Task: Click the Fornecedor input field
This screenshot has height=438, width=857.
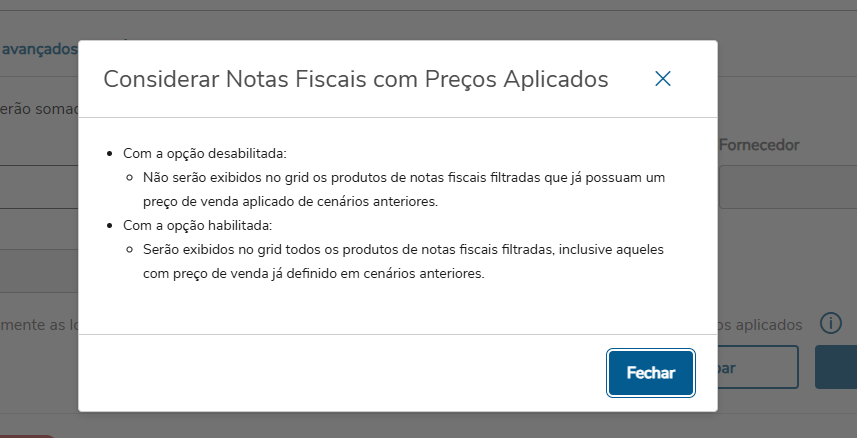Action: click(787, 187)
